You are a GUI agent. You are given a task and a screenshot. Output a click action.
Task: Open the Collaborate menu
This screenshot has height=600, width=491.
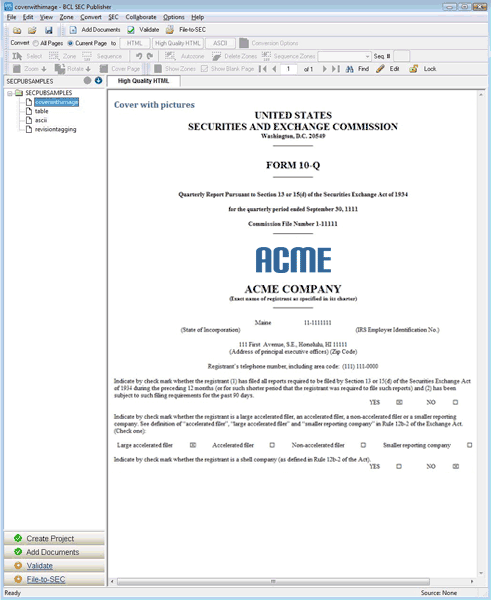coord(141,17)
